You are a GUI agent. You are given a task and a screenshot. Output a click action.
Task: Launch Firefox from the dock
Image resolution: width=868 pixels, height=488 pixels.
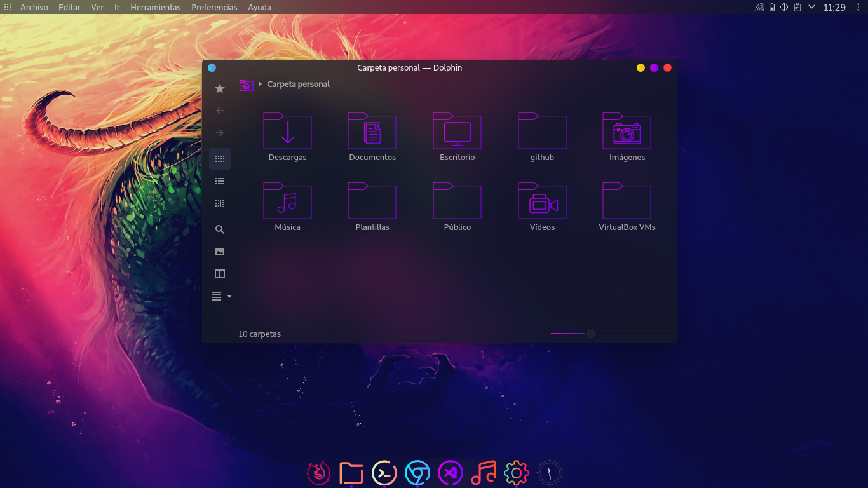point(319,473)
